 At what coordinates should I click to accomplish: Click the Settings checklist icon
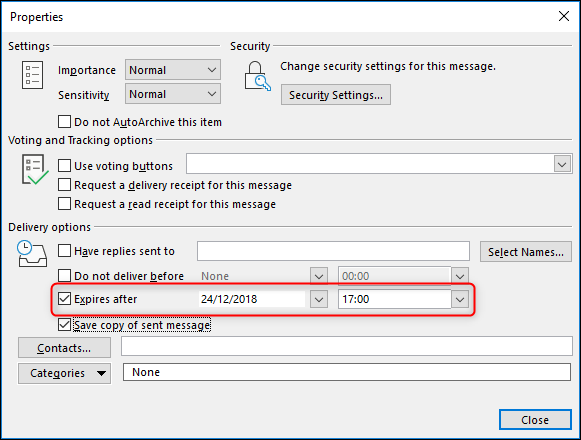pos(32,75)
